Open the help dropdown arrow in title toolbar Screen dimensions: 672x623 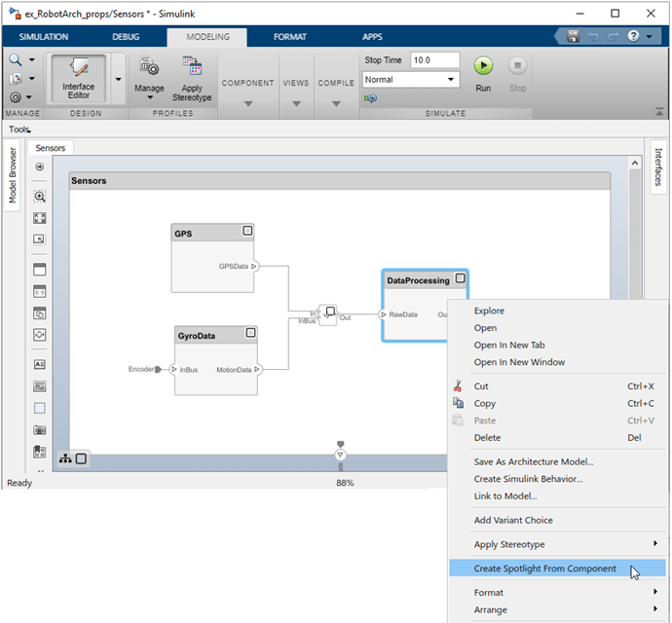pyautogui.click(x=650, y=36)
